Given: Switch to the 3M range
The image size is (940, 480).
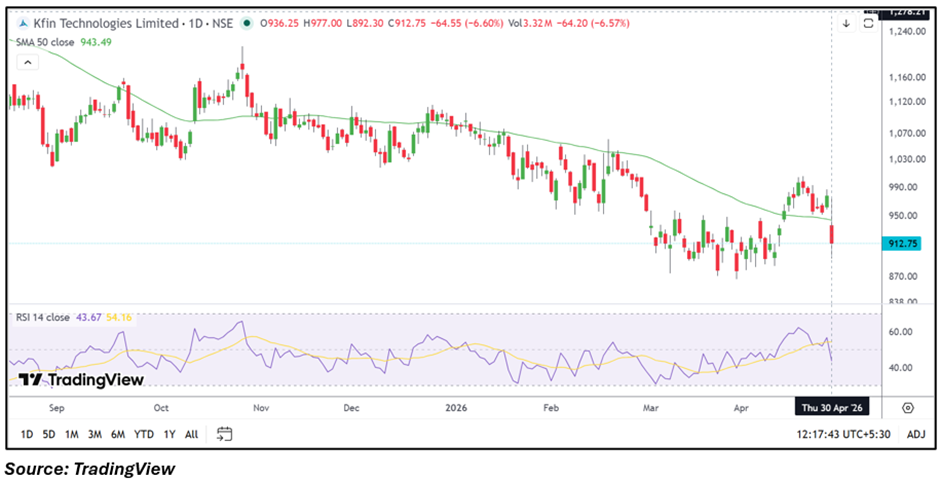Looking at the screenshot, I should pos(95,434).
